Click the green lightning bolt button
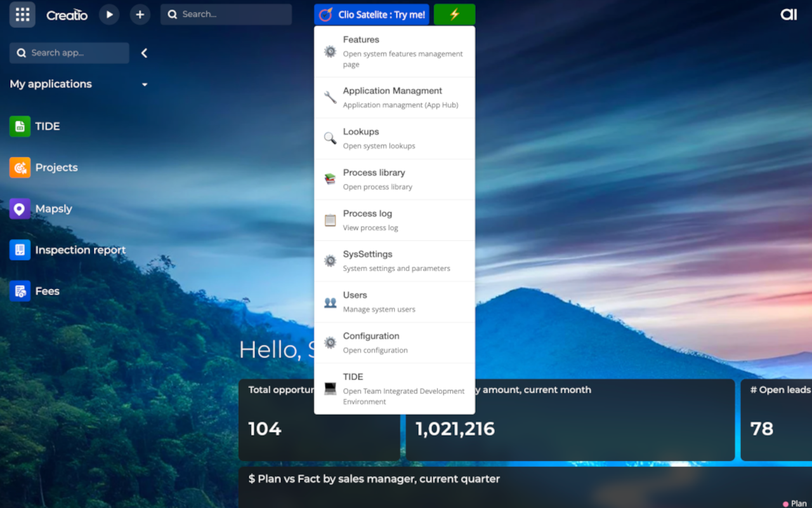This screenshot has height=508, width=812. (454, 15)
